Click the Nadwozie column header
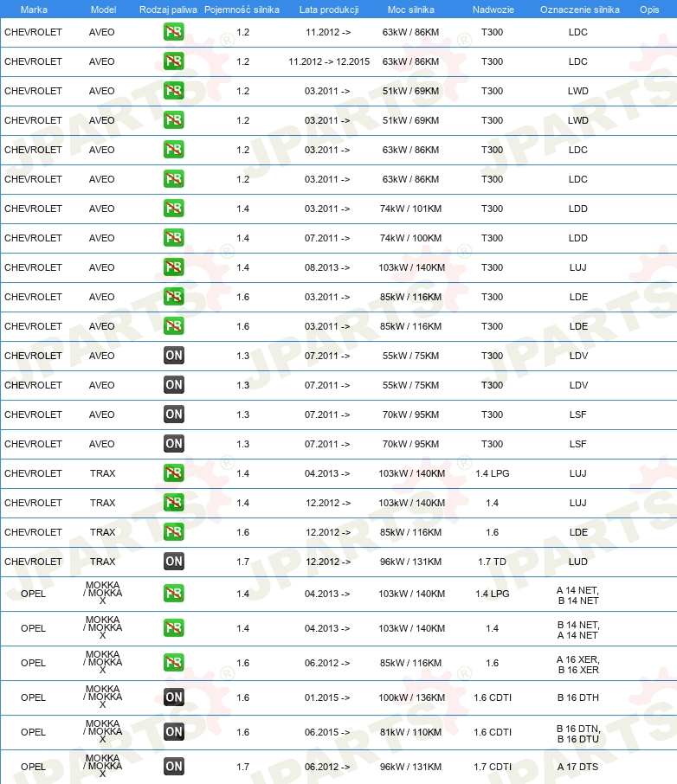Viewport: 677px width, 784px height. coord(493,10)
